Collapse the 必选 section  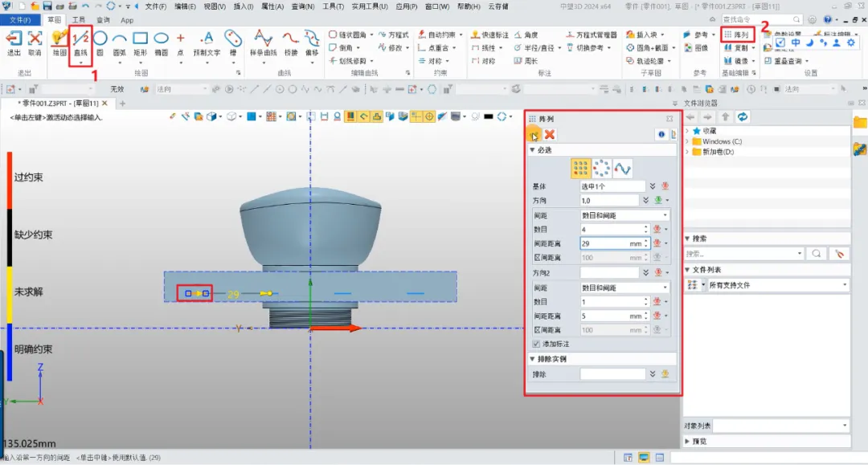point(532,150)
